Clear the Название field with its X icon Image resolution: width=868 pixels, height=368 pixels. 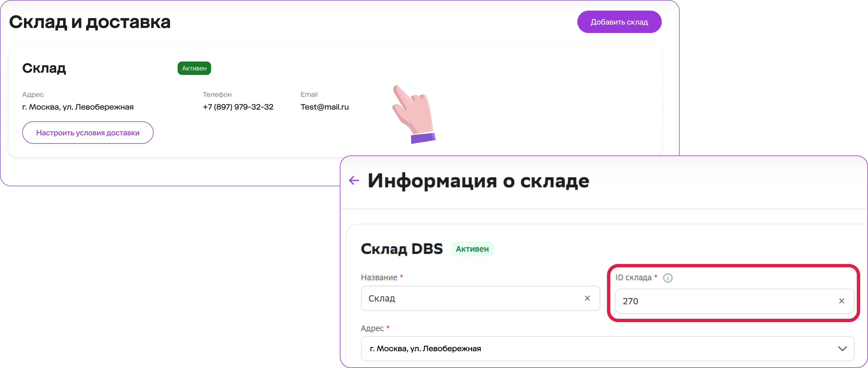point(587,298)
